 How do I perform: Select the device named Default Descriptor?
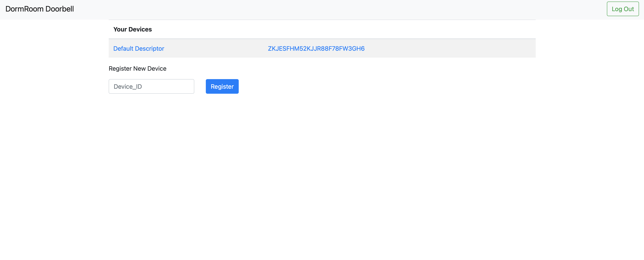tap(138, 48)
